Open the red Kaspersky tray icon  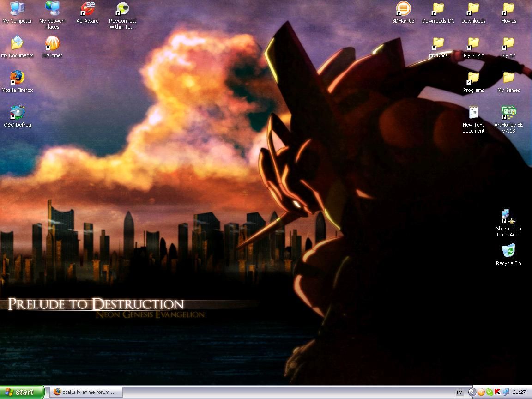(497, 392)
